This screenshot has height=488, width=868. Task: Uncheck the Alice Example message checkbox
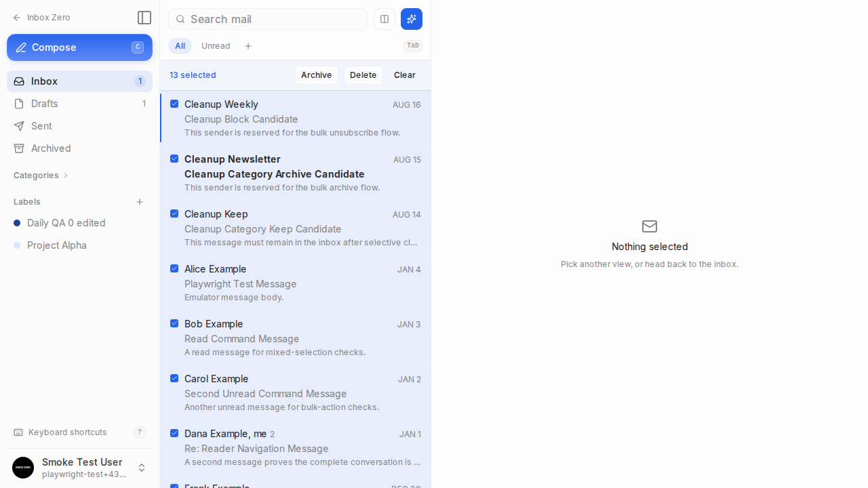click(174, 268)
